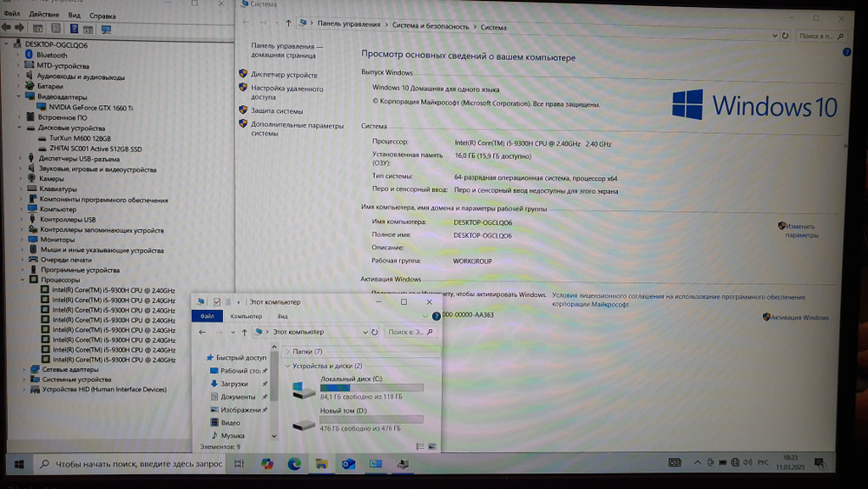Refresh the Этот компьютер Explorer view
This screenshot has width=868, height=489.
(x=375, y=333)
